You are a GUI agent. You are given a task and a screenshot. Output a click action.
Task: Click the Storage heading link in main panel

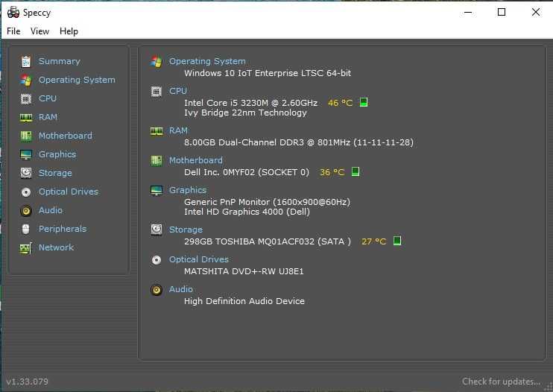point(186,230)
